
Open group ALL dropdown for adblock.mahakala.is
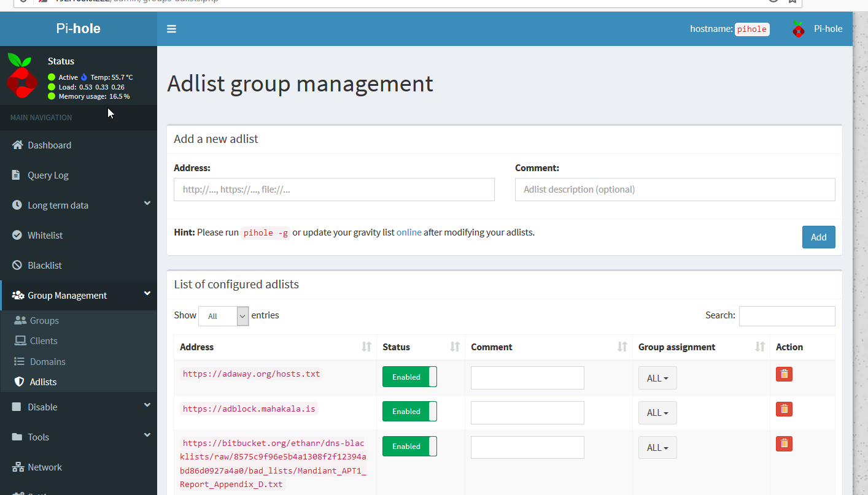pos(657,413)
